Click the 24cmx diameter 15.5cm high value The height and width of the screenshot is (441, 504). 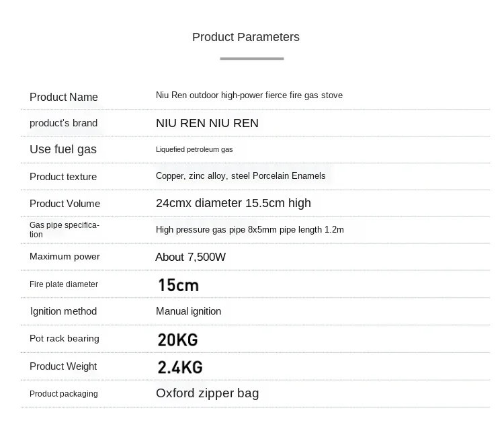pos(233,203)
